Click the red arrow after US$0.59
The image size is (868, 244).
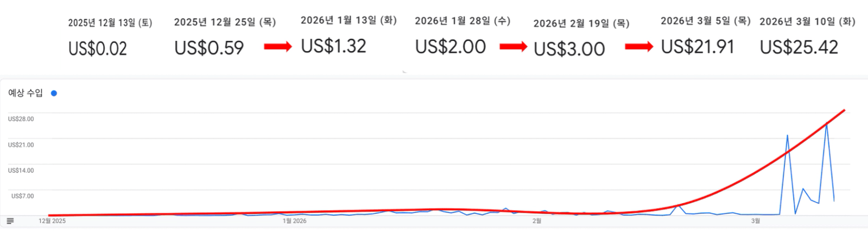(277, 47)
